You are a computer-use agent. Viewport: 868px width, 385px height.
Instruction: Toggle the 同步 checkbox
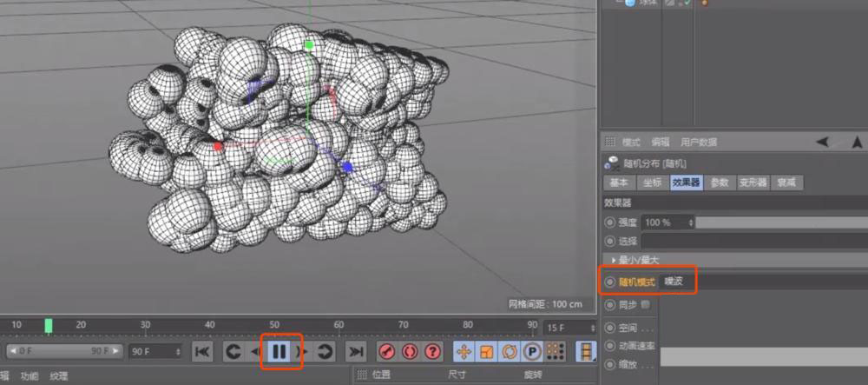click(x=646, y=305)
